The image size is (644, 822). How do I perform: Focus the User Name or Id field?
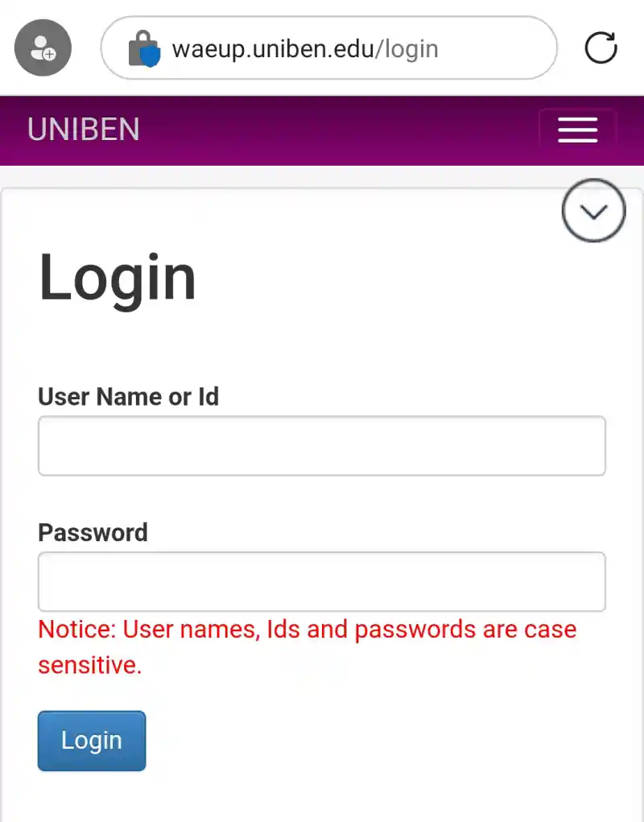[x=321, y=445]
